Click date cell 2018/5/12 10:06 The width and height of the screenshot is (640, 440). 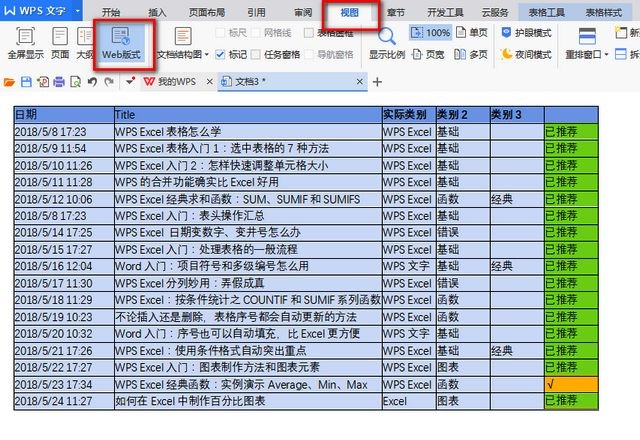[64, 199]
